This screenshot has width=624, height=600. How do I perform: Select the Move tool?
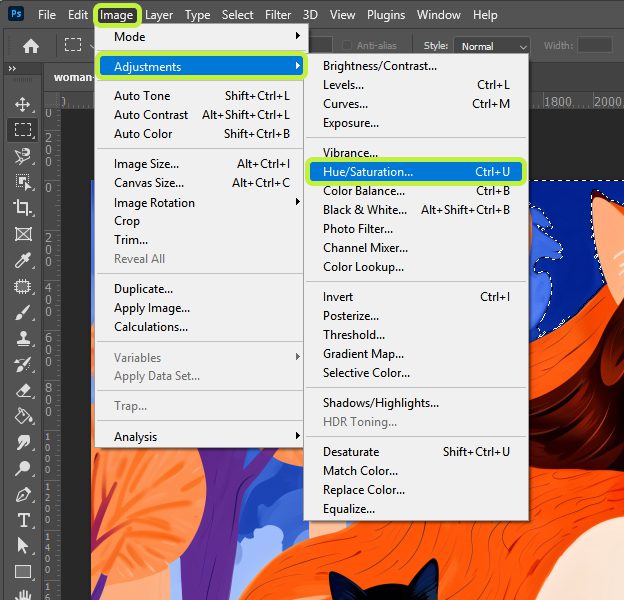tap(23, 104)
